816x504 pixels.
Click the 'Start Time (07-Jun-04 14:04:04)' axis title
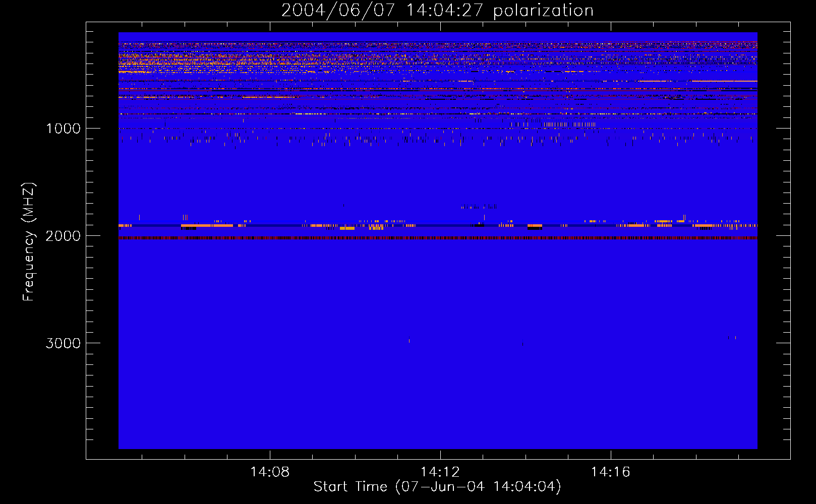437,487
